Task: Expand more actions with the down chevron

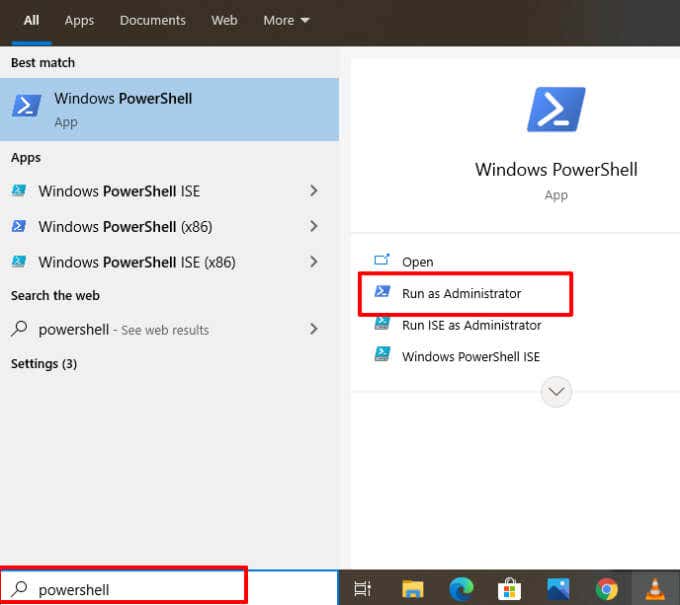Action: click(556, 392)
